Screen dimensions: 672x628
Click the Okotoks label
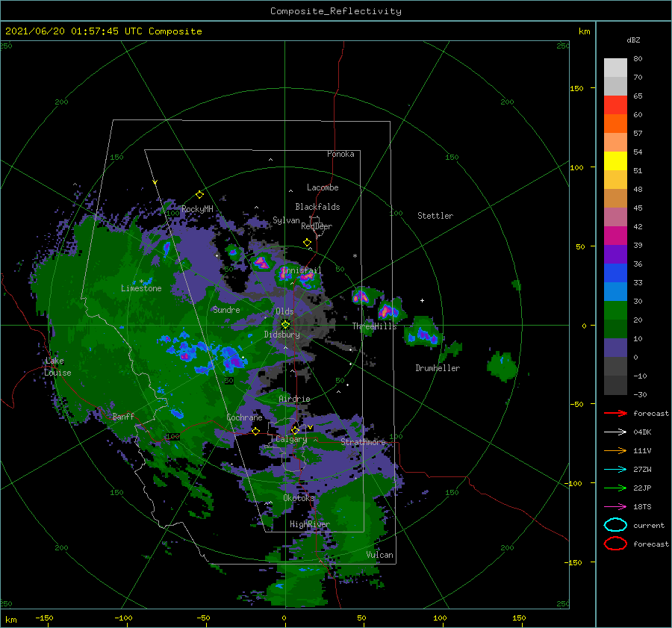[299, 498]
